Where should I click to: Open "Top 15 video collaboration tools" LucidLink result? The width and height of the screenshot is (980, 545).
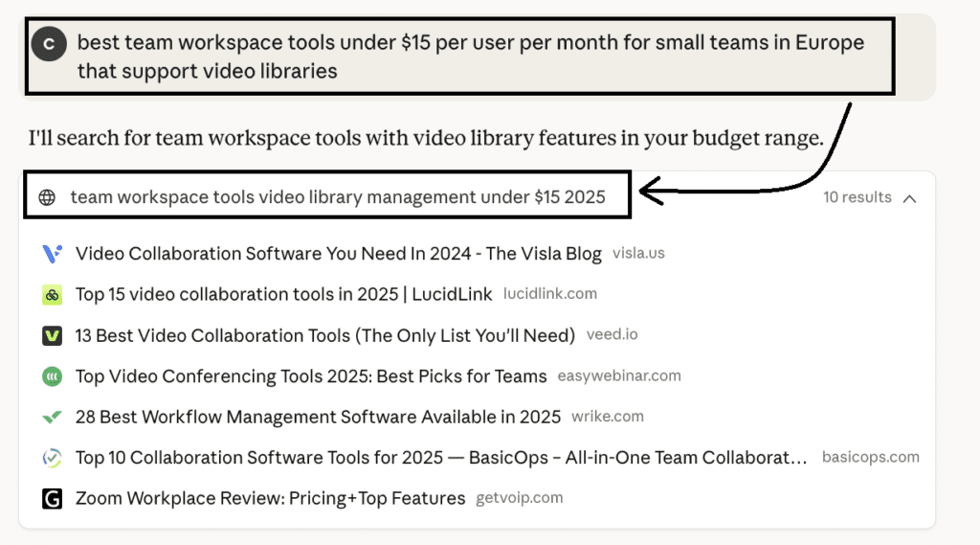click(283, 295)
